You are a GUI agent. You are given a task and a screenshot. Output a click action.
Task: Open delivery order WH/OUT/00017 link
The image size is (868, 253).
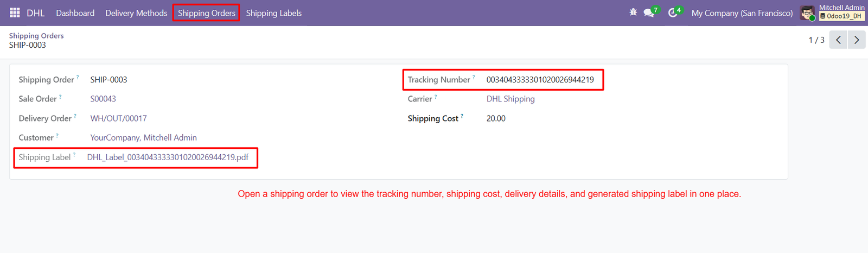pyautogui.click(x=118, y=118)
